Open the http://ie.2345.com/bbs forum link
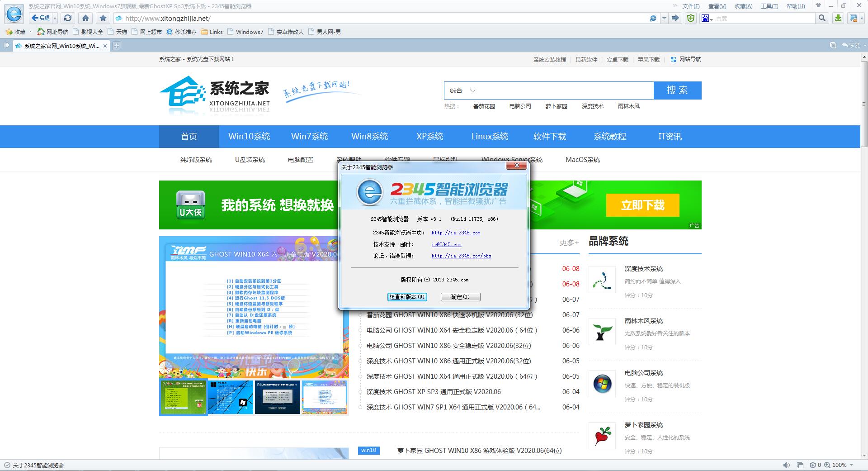Viewport: 868px width, 471px height. (x=461, y=256)
